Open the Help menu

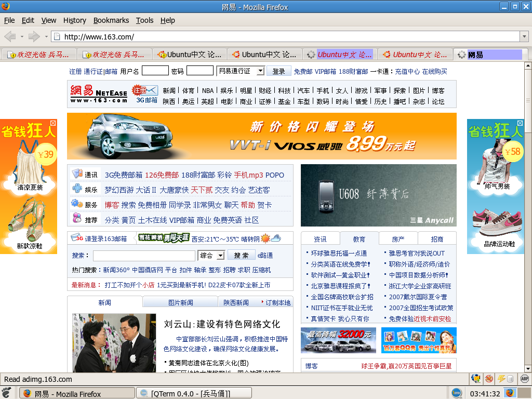coord(168,20)
